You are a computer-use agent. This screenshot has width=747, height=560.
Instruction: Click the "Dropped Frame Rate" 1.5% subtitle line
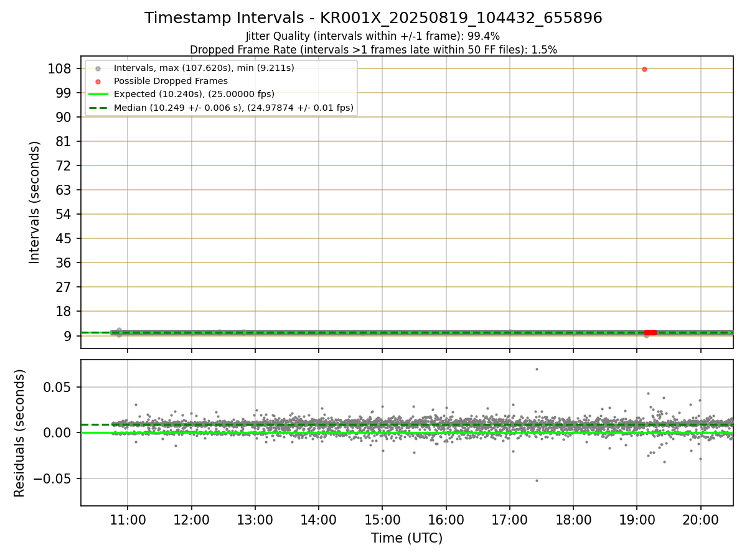[x=374, y=49]
